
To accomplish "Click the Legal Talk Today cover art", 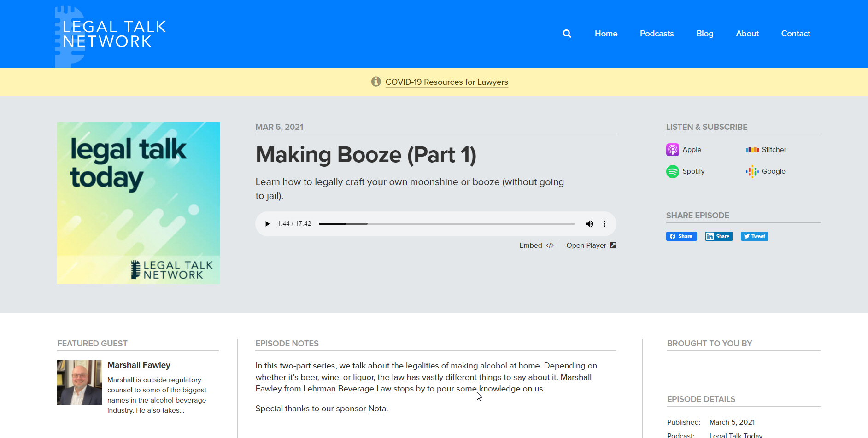I will [138, 203].
